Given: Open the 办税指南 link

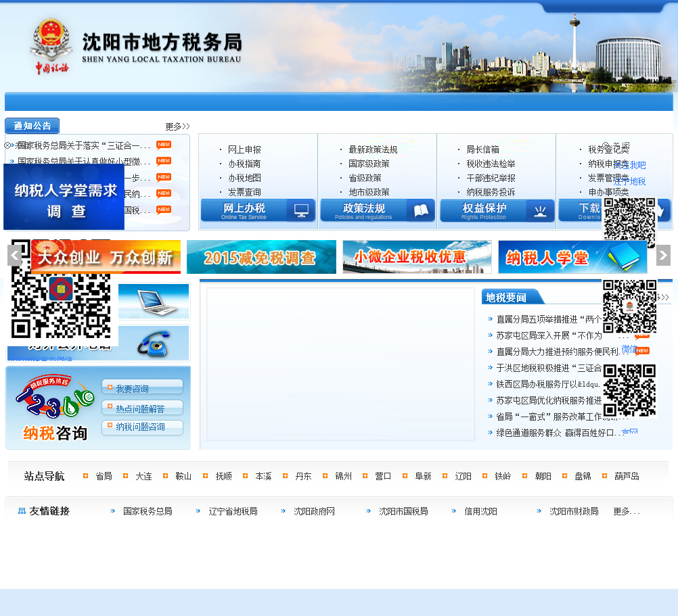Looking at the screenshot, I should 244,164.
